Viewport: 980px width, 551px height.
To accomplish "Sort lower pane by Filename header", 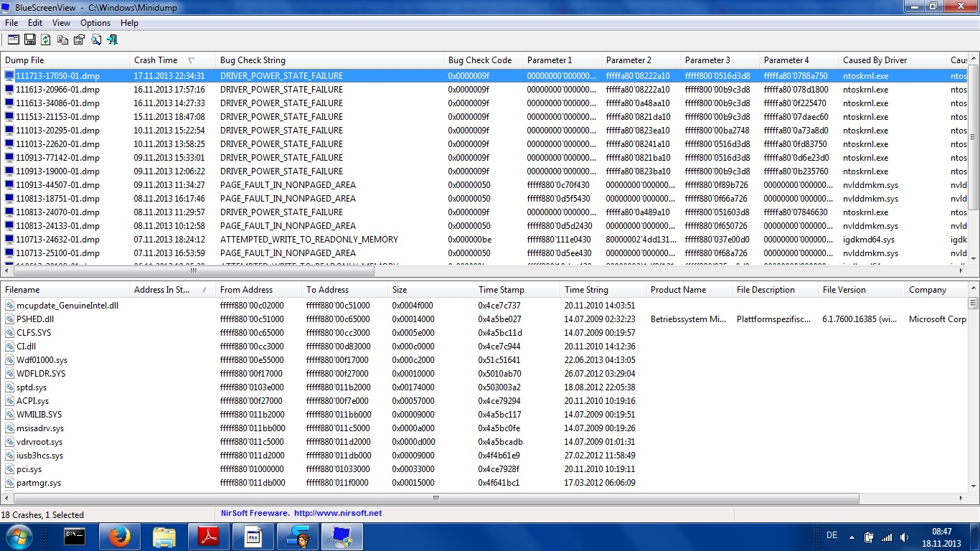I will 65,290.
